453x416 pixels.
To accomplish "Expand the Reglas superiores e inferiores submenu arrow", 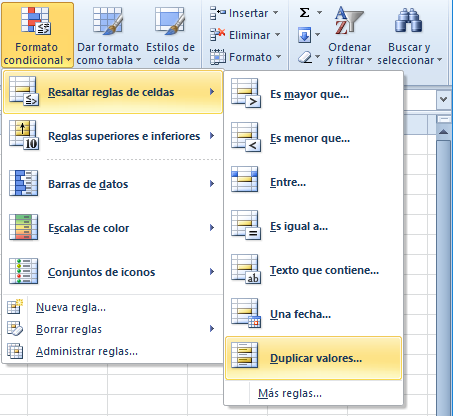I will (x=212, y=136).
